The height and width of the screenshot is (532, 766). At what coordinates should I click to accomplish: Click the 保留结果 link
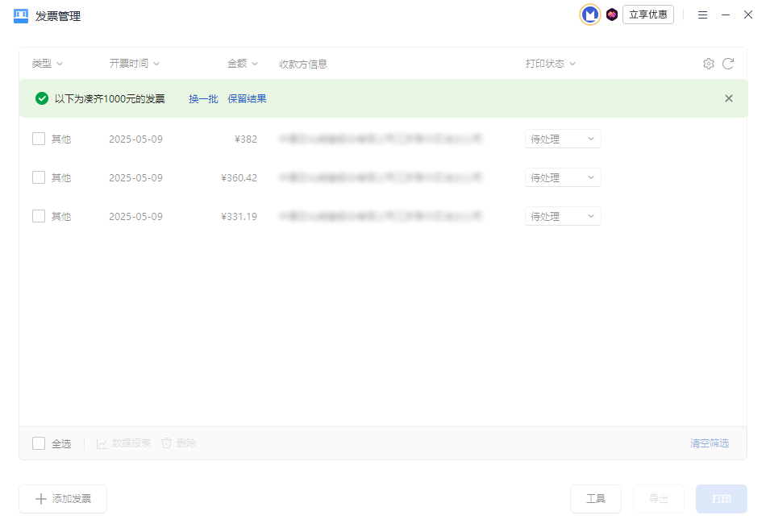click(247, 98)
